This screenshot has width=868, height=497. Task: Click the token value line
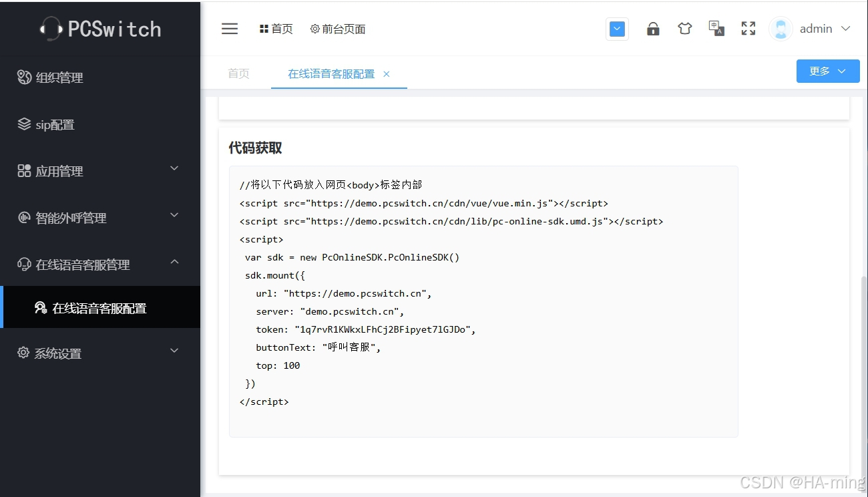[366, 329]
